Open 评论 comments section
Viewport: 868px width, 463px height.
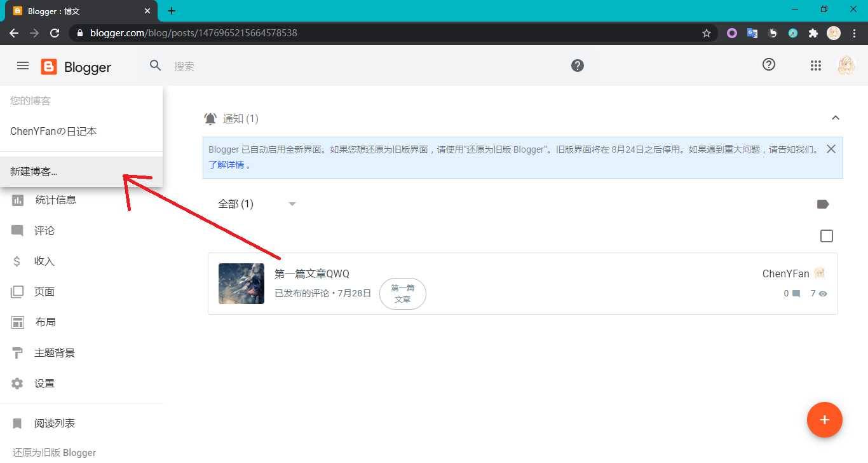[x=44, y=230]
